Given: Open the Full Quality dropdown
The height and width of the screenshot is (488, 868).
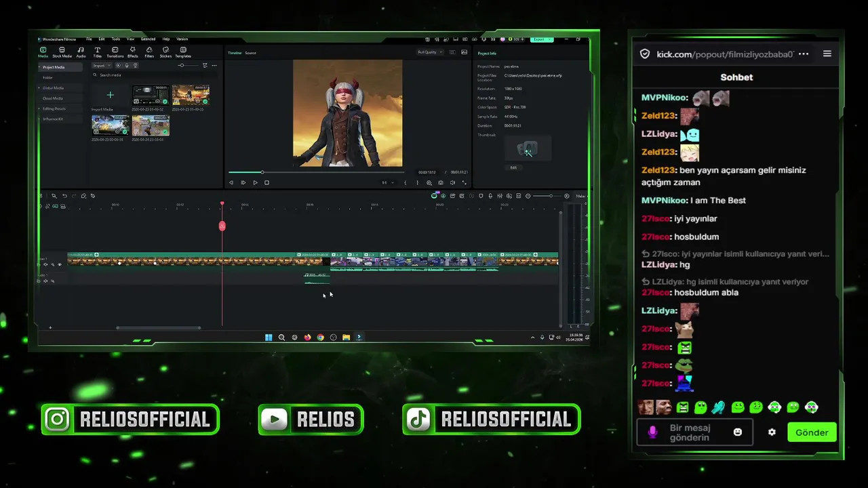Looking at the screenshot, I should click(430, 52).
